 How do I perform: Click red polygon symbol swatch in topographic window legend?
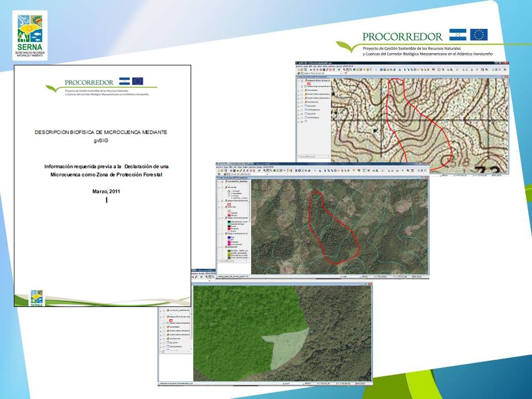pyautogui.click(x=309, y=84)
